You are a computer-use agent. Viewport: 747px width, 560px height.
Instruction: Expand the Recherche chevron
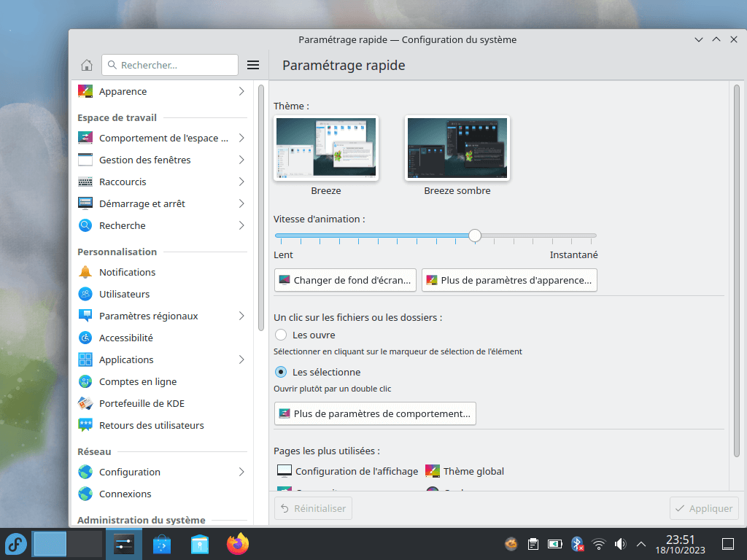241,226
